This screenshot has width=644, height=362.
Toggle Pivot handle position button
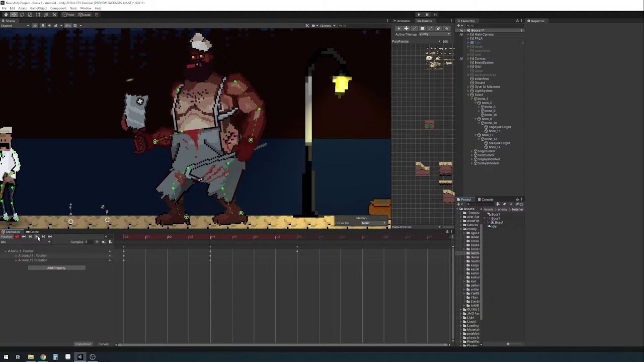pyautogui.click(x=68, y=15)
